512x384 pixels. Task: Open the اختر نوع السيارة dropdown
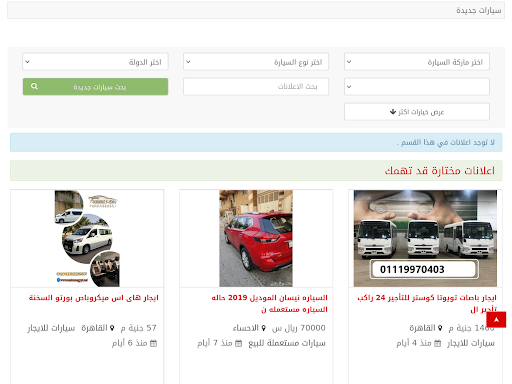click(256, 62)
